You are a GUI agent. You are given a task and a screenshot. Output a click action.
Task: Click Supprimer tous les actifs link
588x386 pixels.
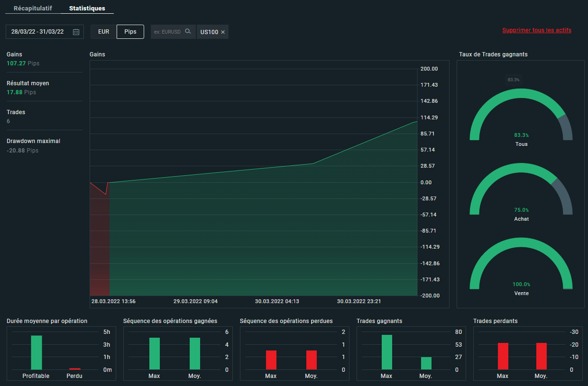coord(537,30)
